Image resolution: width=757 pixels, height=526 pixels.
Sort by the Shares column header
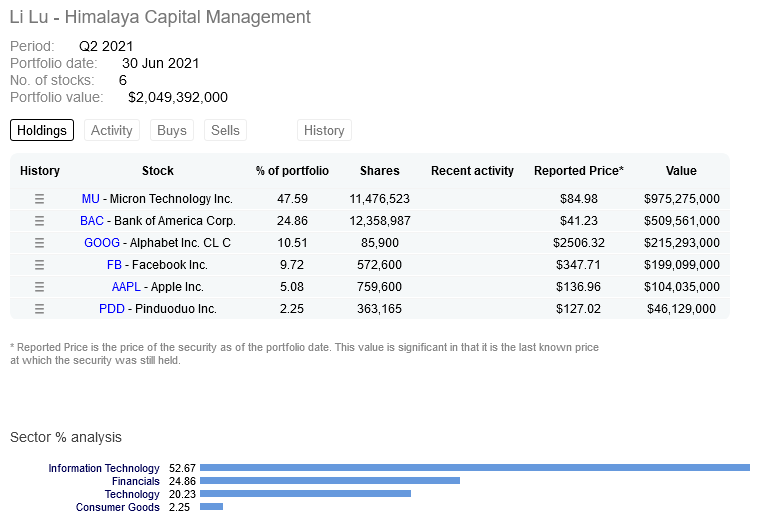380,171
